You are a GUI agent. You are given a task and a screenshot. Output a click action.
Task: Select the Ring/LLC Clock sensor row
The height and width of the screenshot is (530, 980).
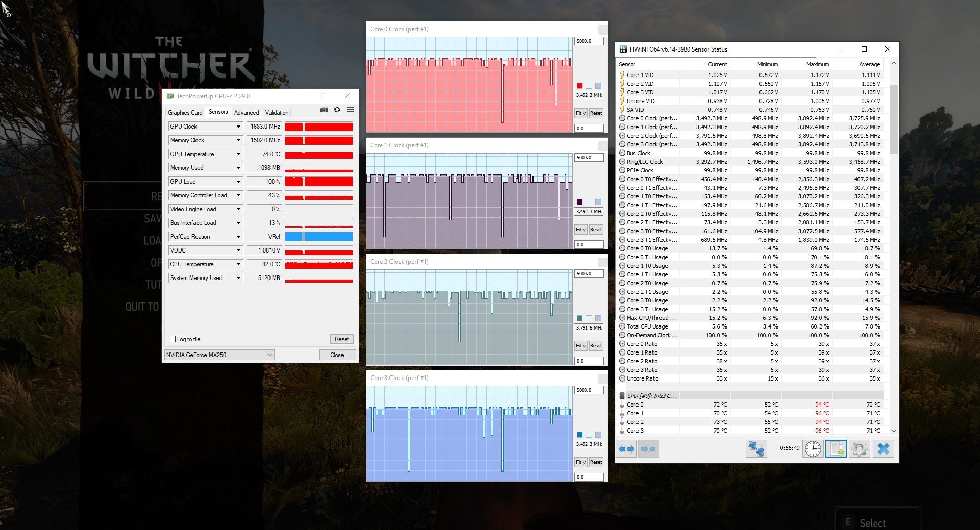point(749,162)
